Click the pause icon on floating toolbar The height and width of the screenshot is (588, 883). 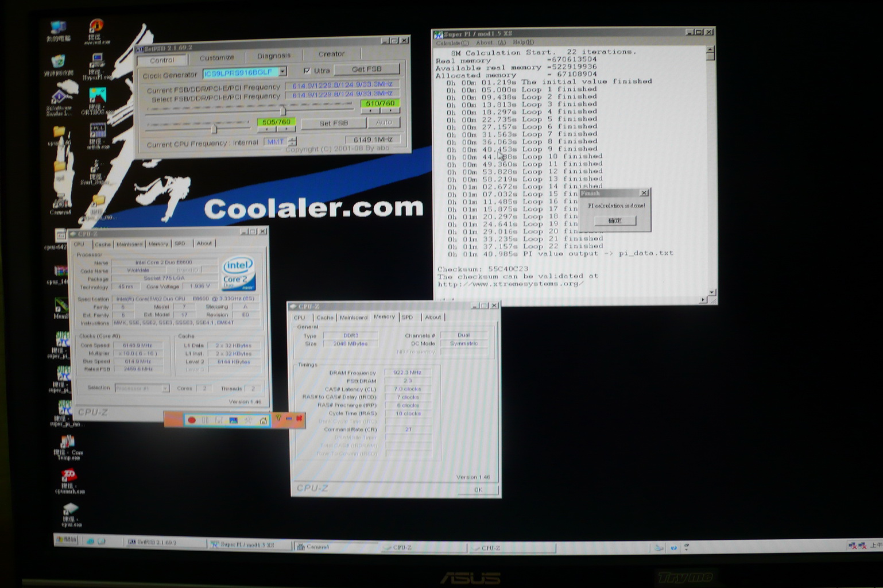coord(205,420)
